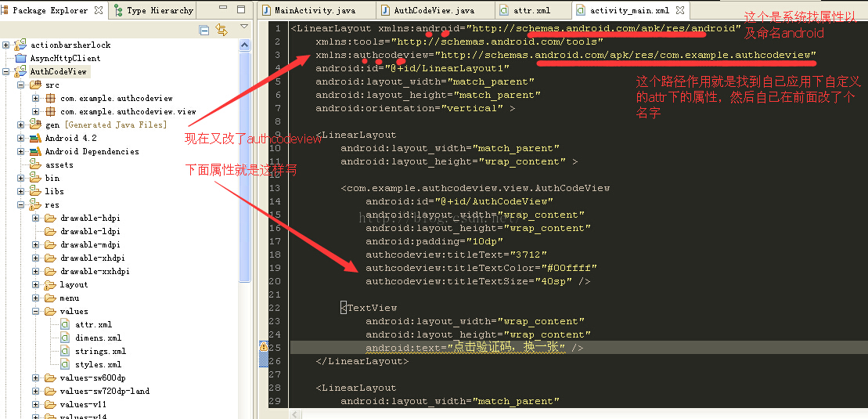Click the AsyncHttpClient closed project icon

coord(20,58)
